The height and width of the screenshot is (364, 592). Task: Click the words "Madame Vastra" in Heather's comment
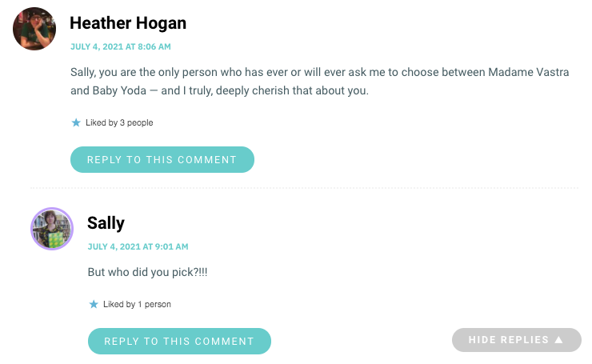click(x=529, y=72)
